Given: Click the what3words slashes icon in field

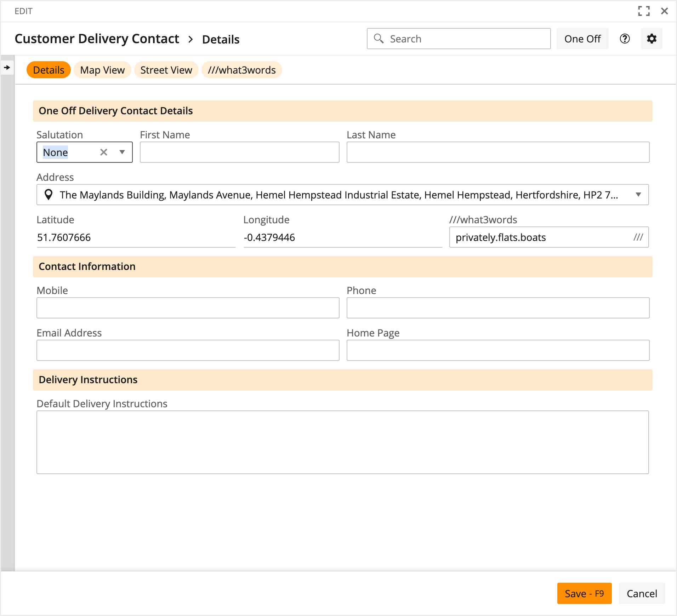Looking at the screenshot, I should click(638, 237).
